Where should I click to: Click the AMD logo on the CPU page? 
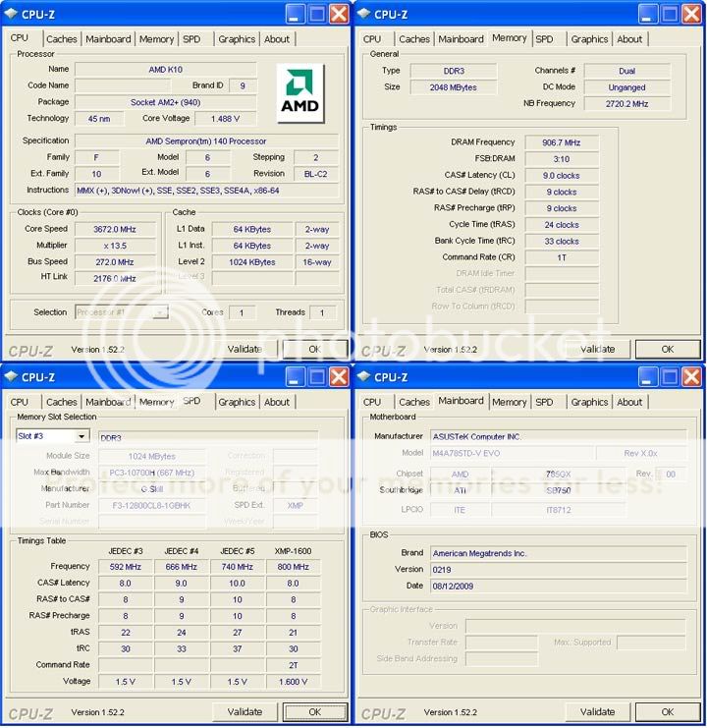click(299, 93)
